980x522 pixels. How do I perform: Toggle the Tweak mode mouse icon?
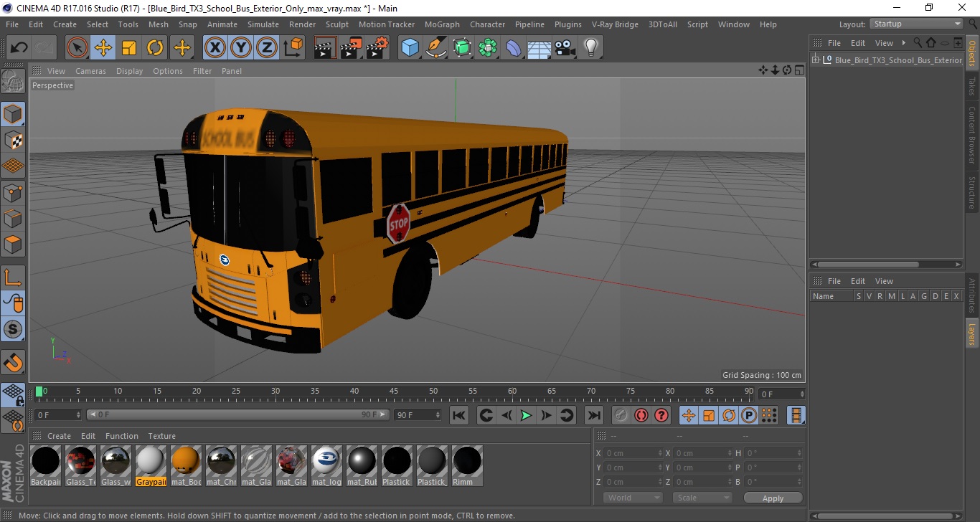click(13, 303)
